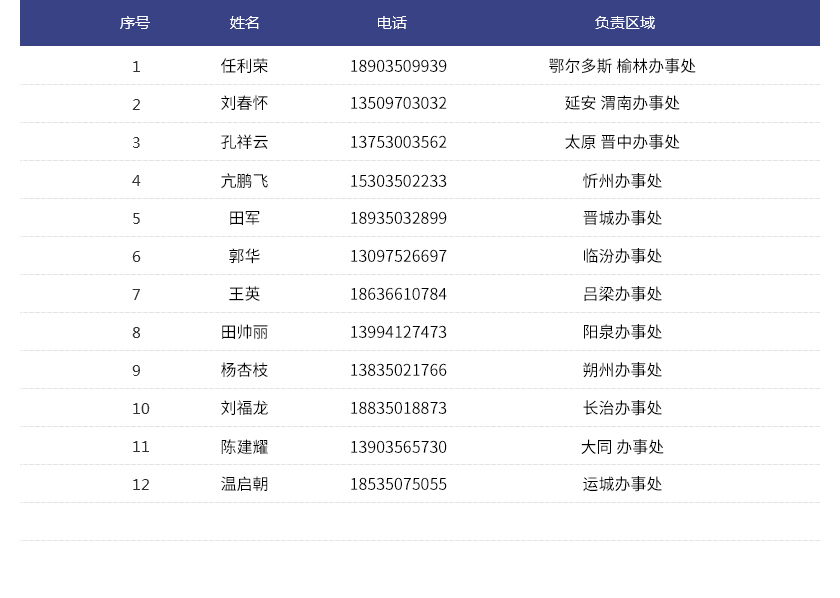Click 运城办事处 cell
The width and height of the screenshot is (840, 598).
[622, 484]
